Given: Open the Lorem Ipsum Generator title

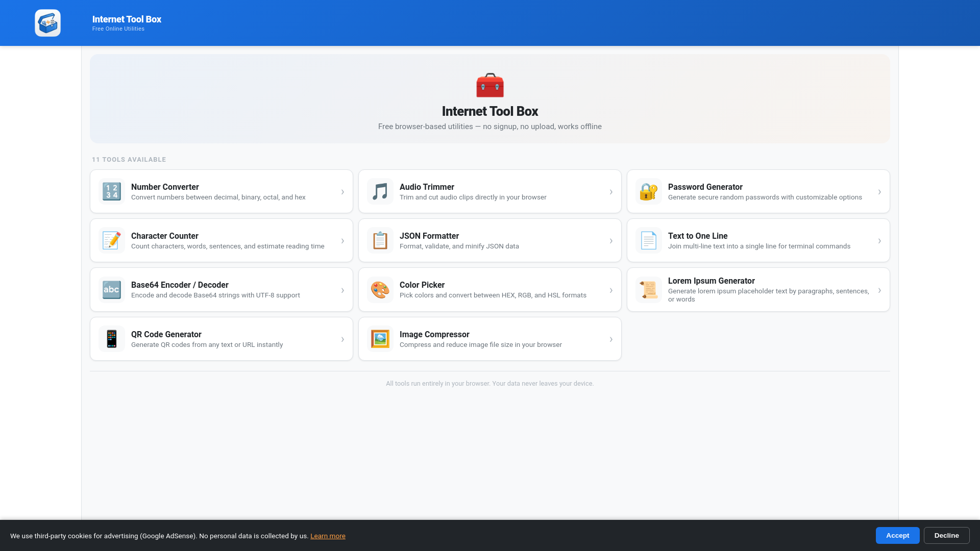Looking at the screenshot, I should click(x=711, y=281).
